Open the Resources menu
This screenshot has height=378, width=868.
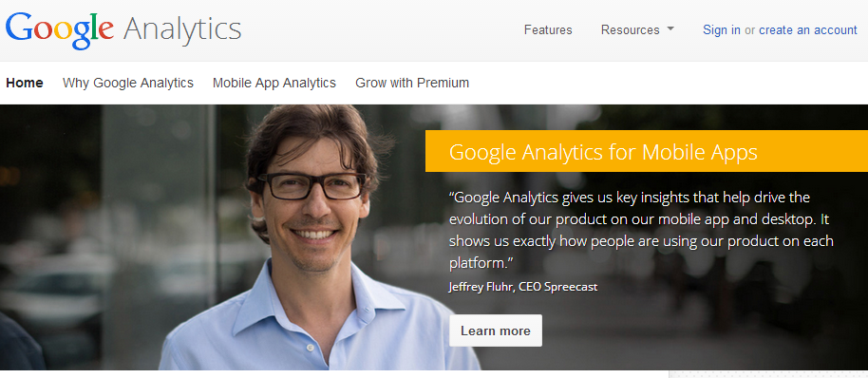click(x=637, y=29)
